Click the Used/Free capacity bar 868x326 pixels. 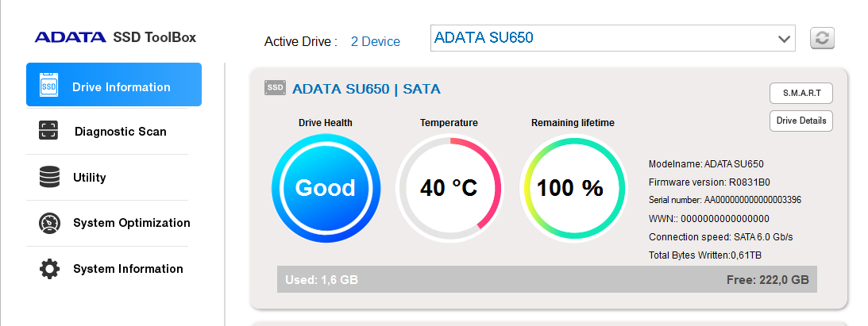click(x=547, y=279)
